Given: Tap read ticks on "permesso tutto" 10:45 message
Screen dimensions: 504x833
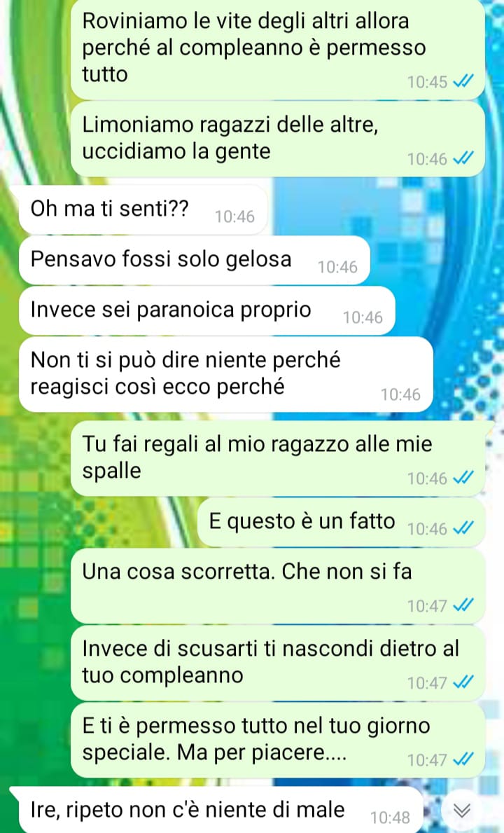Looking at the screenshot, I should (463, 81).
